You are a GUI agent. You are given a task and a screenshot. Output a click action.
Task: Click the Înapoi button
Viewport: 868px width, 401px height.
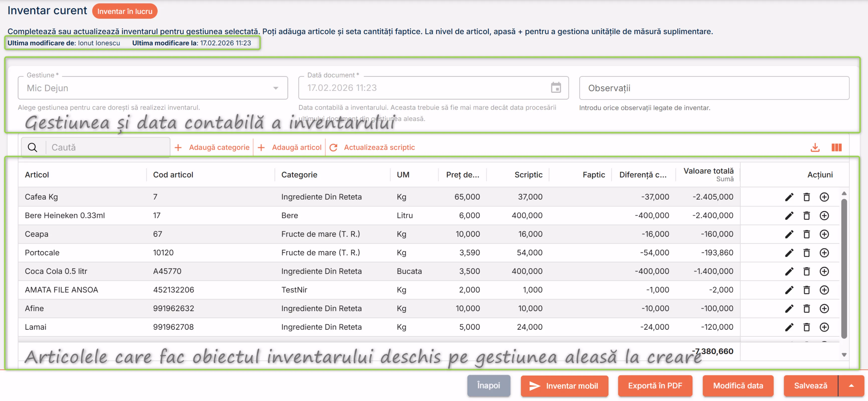click(x=488, y=385)
